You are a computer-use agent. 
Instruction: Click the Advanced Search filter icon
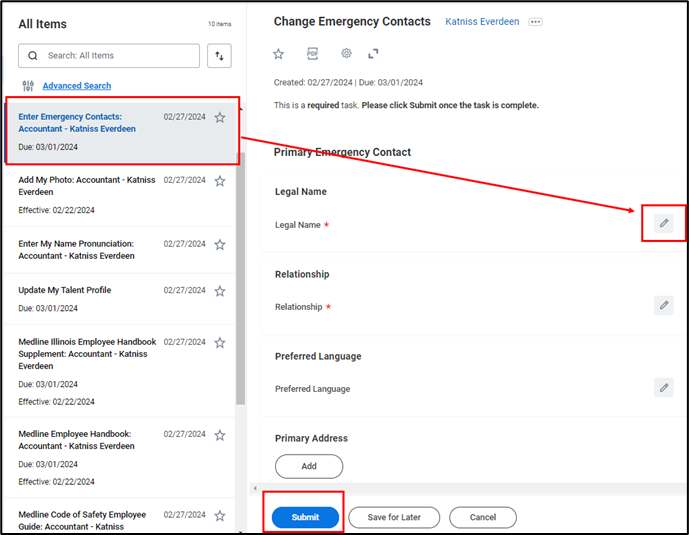pyautogui.click(x=28, y=86)
